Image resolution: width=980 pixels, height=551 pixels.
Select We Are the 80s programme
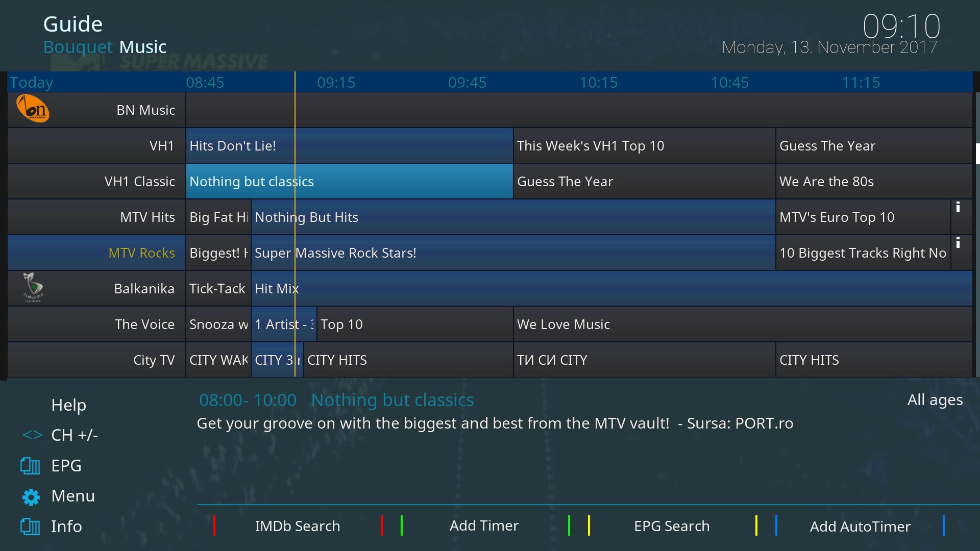874,181
